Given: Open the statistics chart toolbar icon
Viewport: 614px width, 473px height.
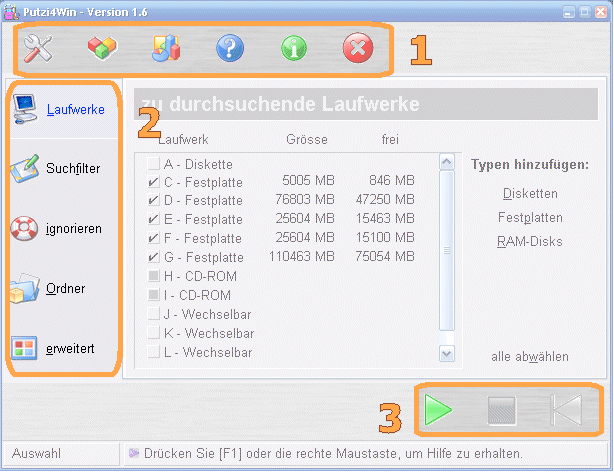Looking at the screenshot, I should [x=166, y=48].
